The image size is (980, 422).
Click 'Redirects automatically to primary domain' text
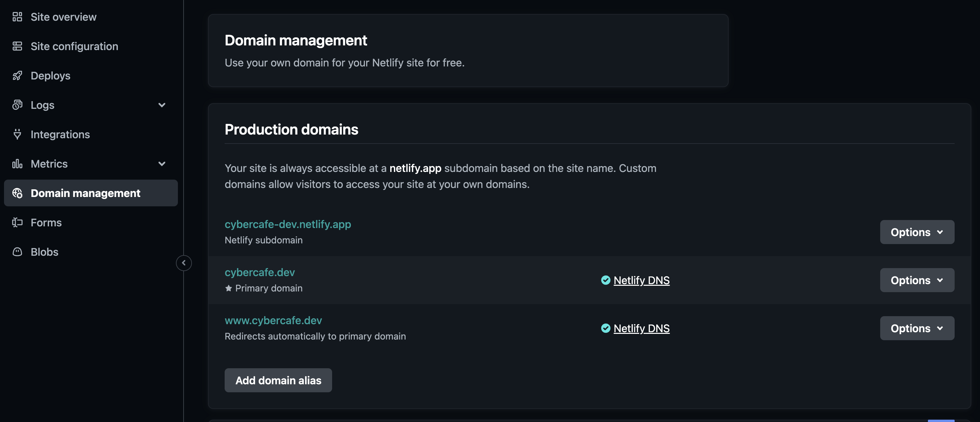[x=315, y=337]
